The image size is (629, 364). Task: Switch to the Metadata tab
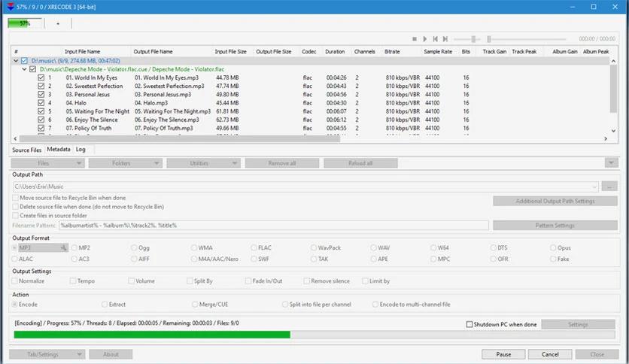59,149
